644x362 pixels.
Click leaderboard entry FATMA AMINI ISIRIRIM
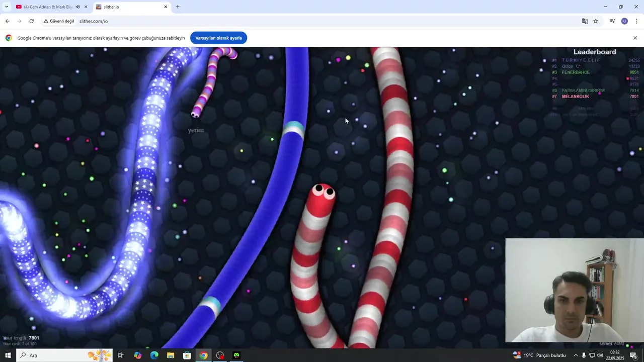(x=583, y=90)
